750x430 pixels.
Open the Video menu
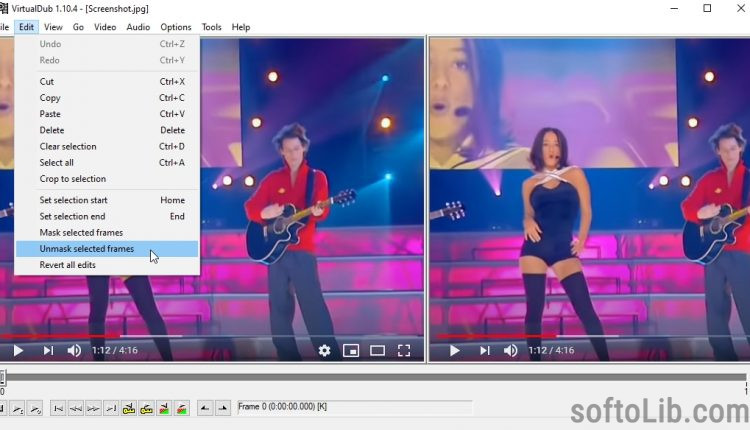tap(105, 27)
